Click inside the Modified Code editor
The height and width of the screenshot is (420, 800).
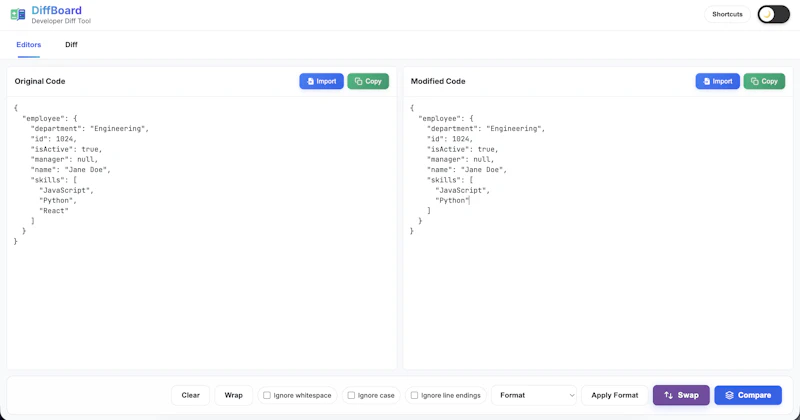click(598, 232)
